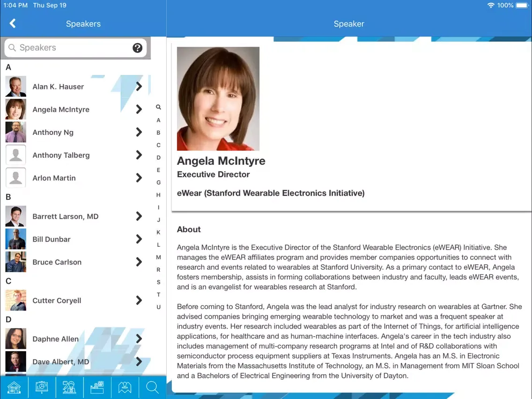
Task: Open Angela McIntyre row chevron
Action: (x=139, y=109)
